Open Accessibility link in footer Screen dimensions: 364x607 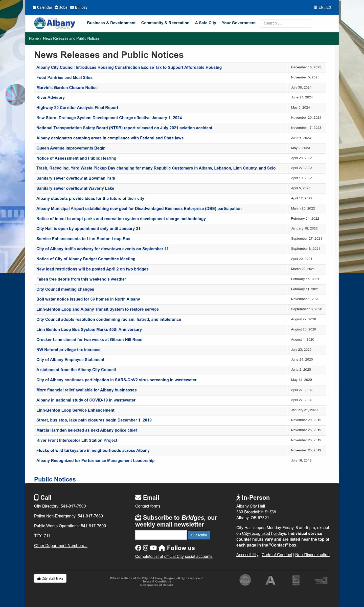247,555
